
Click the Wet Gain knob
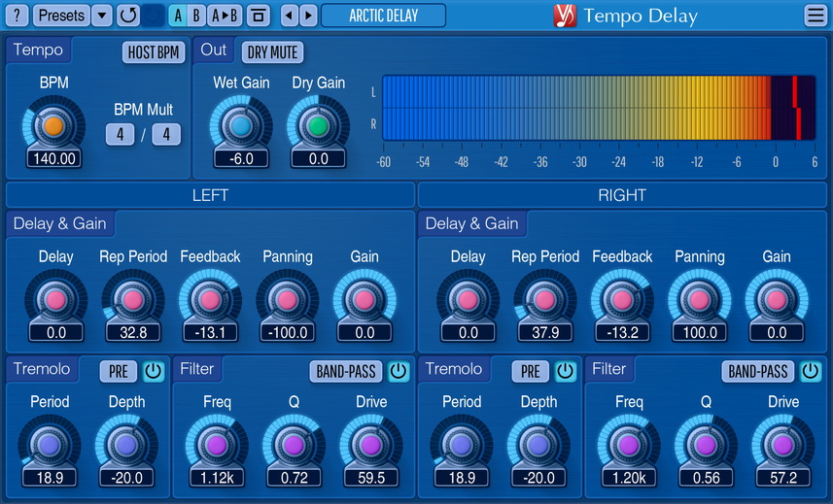pyautogui.click(x=241, y=126)
